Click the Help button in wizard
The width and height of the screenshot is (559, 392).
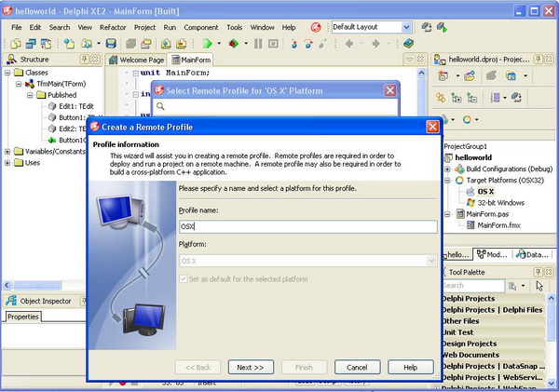pyautogui.click(x=410, y=368)
